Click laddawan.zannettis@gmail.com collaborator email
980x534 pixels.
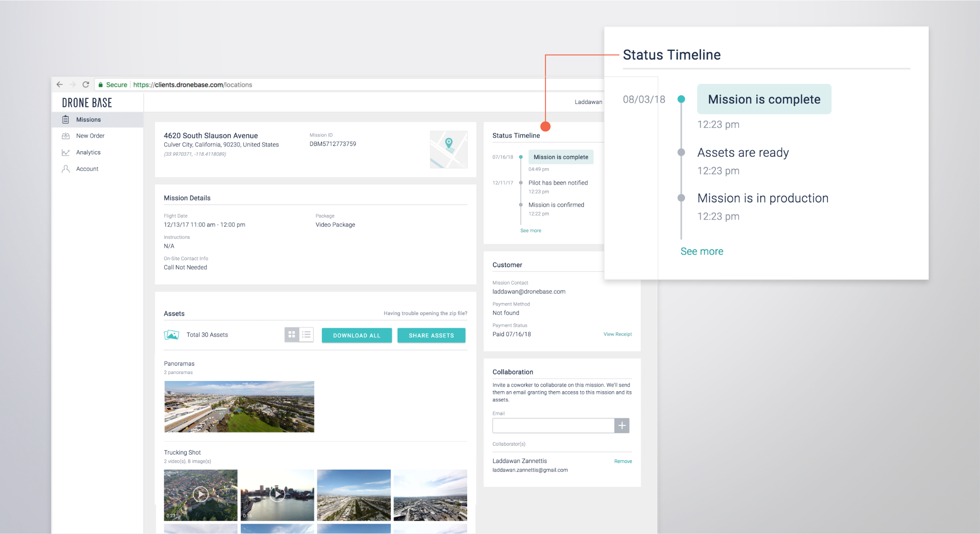click(530, 470)
